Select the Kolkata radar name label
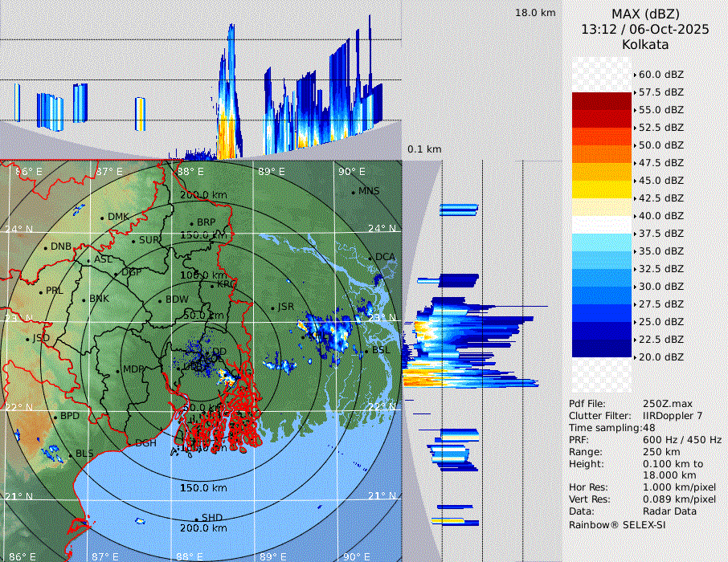728x562 pixels. [645, 44]
